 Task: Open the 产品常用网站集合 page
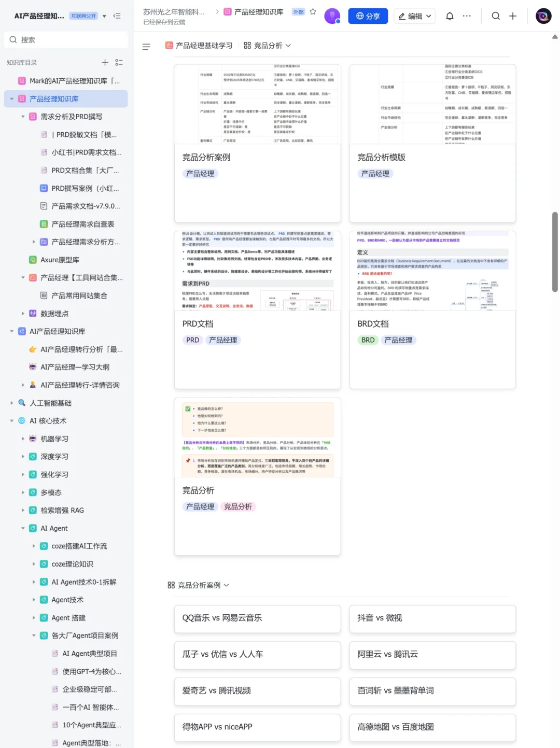coord(79,295)
